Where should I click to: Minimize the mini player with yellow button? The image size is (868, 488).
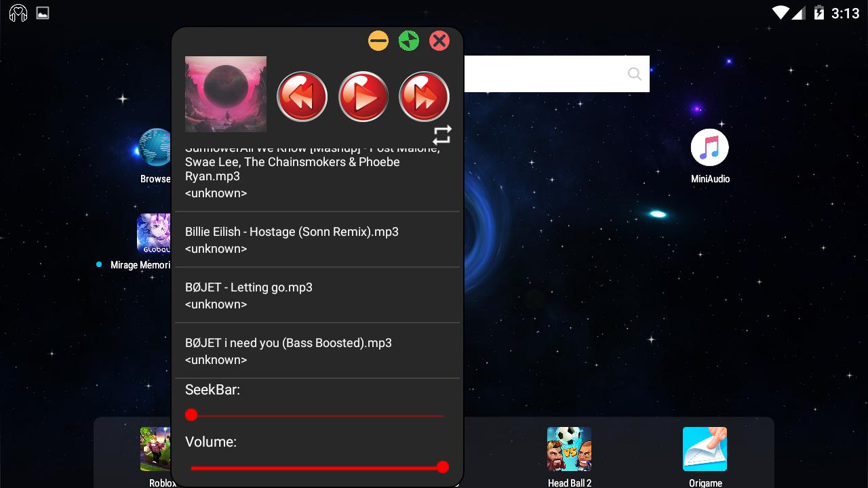click(x=378, y=41)
